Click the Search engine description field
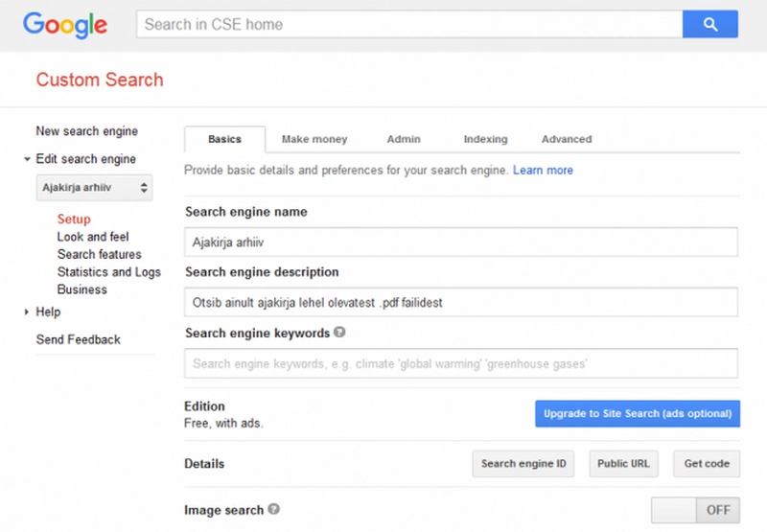This screenshot has height=532, width=767. (x=461, y=302)
